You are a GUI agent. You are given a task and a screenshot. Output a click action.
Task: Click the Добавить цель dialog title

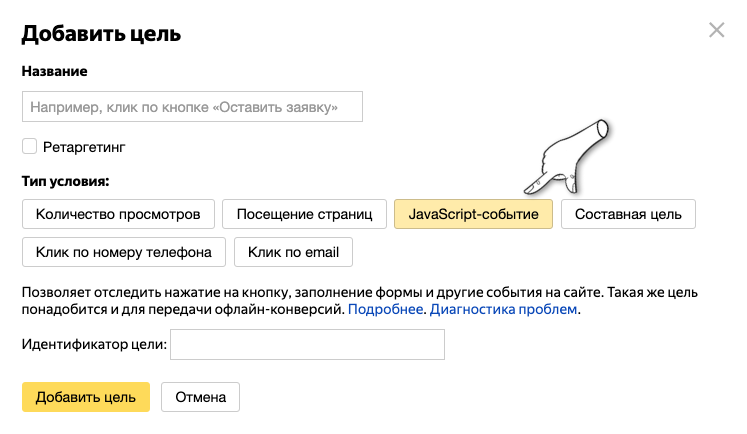coord(101,34)
